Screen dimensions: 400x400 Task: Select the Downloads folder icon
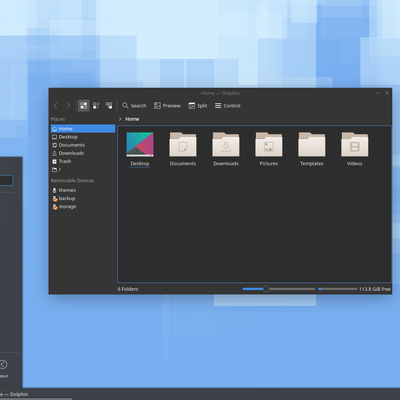click(x=226, y=144)
